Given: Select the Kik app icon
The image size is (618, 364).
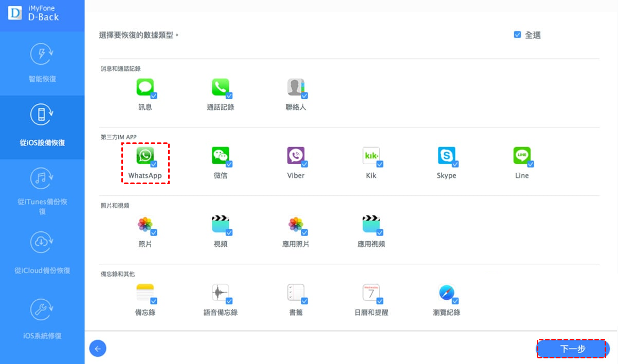Looking at the screenshot, I should click(371, 156).
